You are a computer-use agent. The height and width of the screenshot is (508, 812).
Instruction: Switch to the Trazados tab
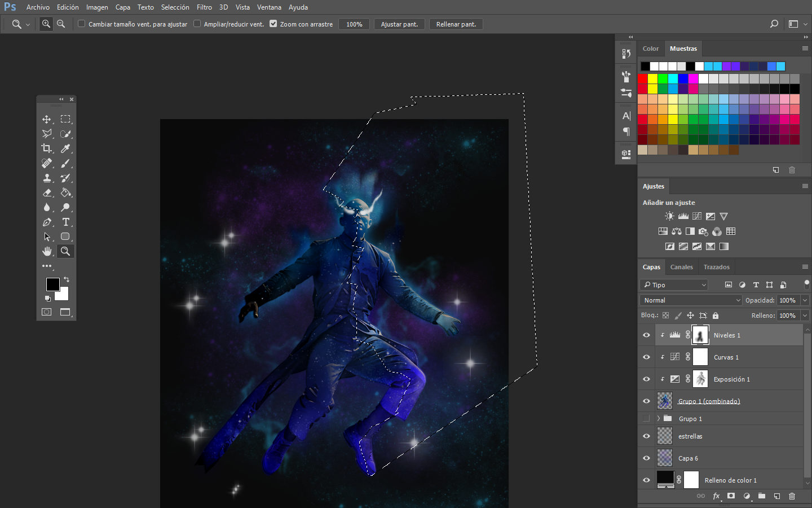point(716,267)
